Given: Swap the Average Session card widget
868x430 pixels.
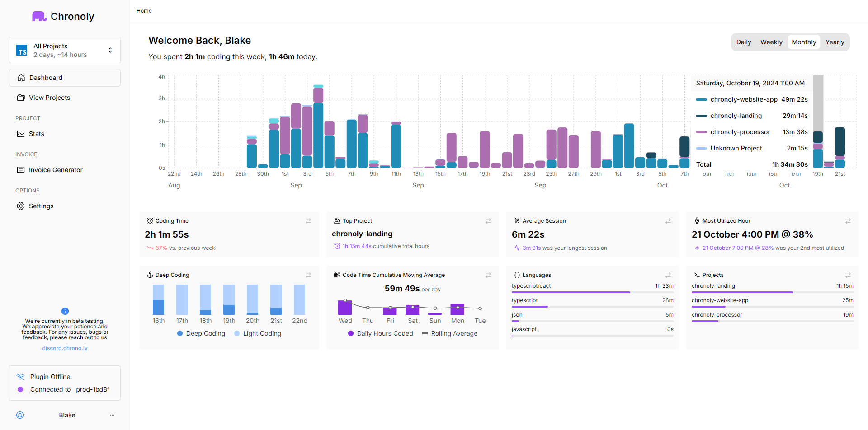Looking at the screenshot, I should [x=668, y=221].
